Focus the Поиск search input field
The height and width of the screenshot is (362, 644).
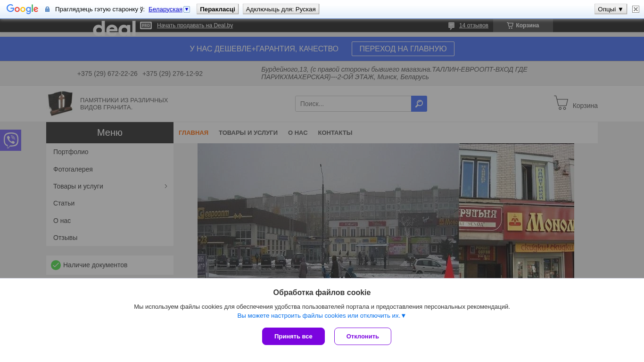coord(353,104)
